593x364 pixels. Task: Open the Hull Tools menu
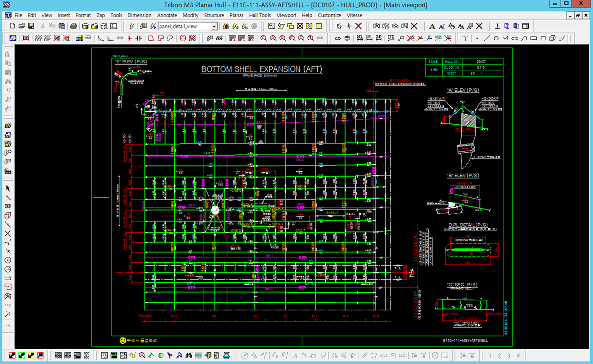pos(259,15)
